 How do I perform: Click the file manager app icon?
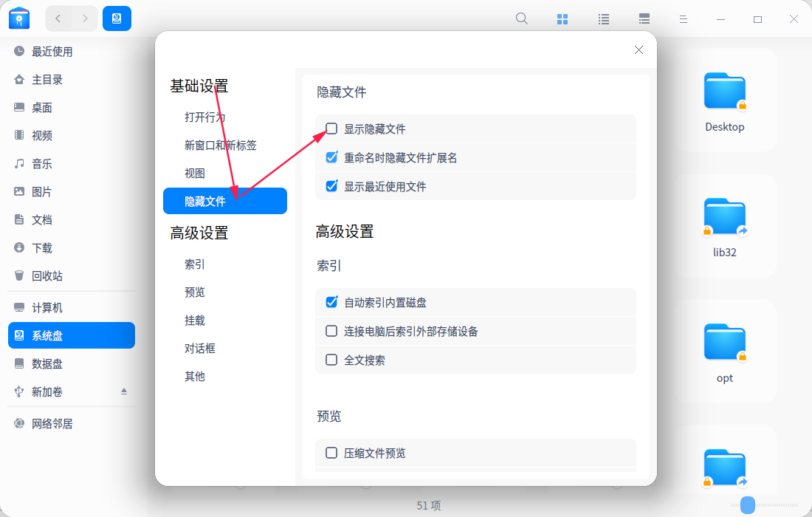pyautogui.click(x=19, y=18)
